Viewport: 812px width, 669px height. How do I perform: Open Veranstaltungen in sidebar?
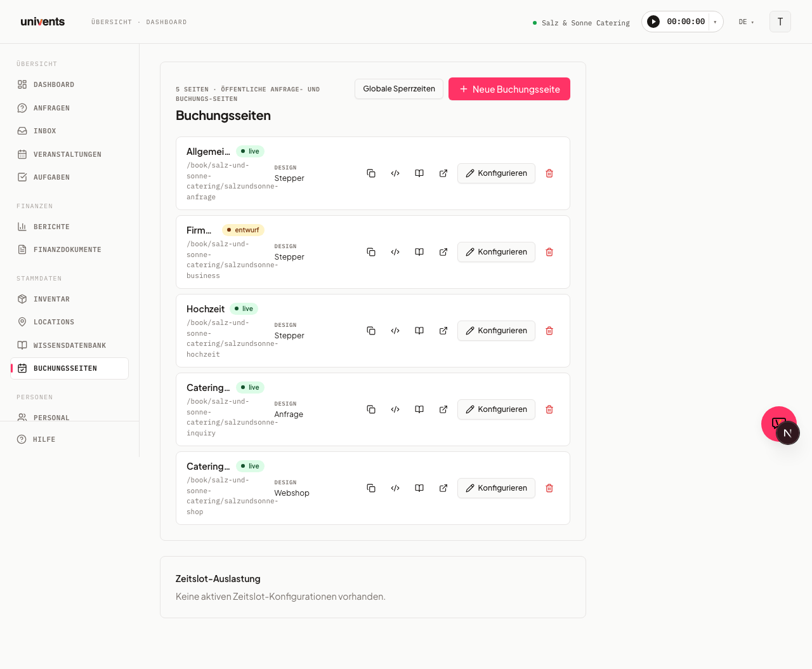70,154
